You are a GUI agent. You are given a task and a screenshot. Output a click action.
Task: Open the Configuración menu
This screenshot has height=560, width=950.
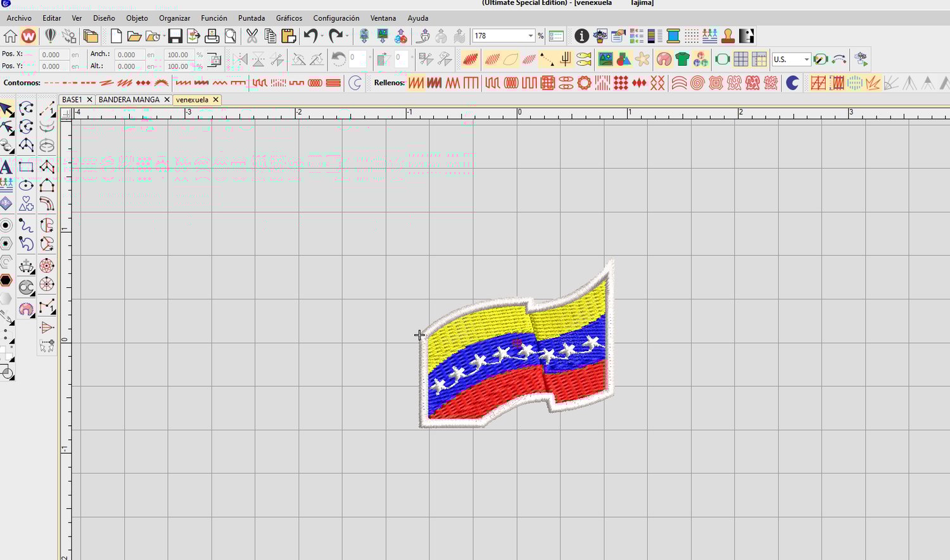coord(336,18)
